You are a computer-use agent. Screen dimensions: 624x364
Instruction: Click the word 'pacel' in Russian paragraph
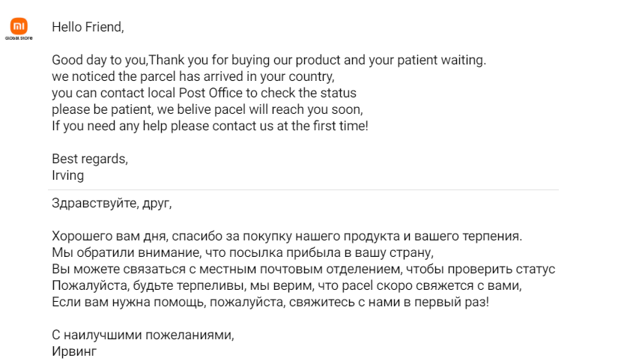coord(357,285)
